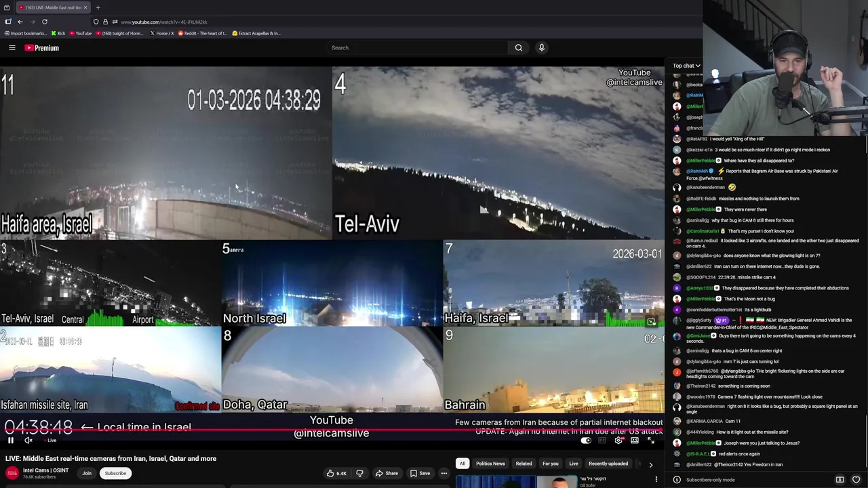Viewport: 868px width, 488px height.
Task: Join the Intel Cams channel membership
Action: click(x=87, y=473)
